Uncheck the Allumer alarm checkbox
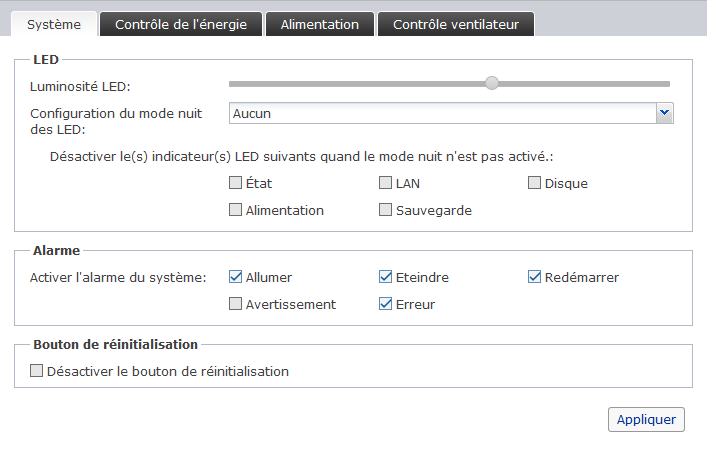Viewport: 707px width, 455px height. (x=236, y=277)
